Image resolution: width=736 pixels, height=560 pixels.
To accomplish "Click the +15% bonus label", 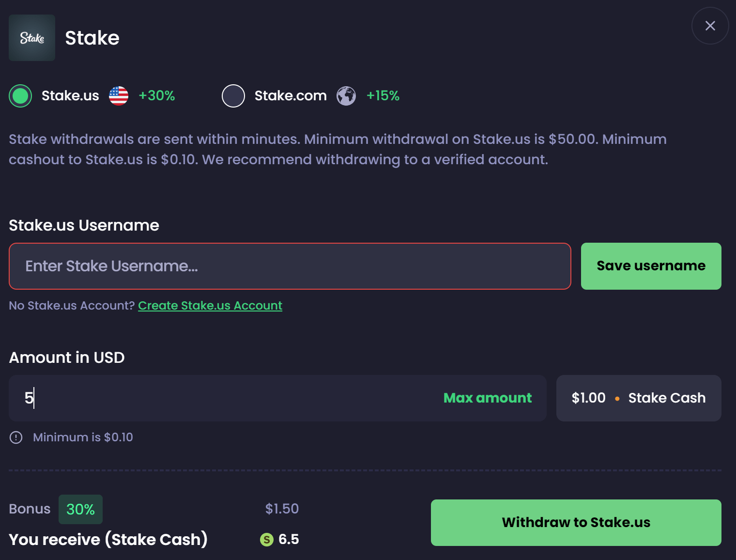I will point(383,96).
